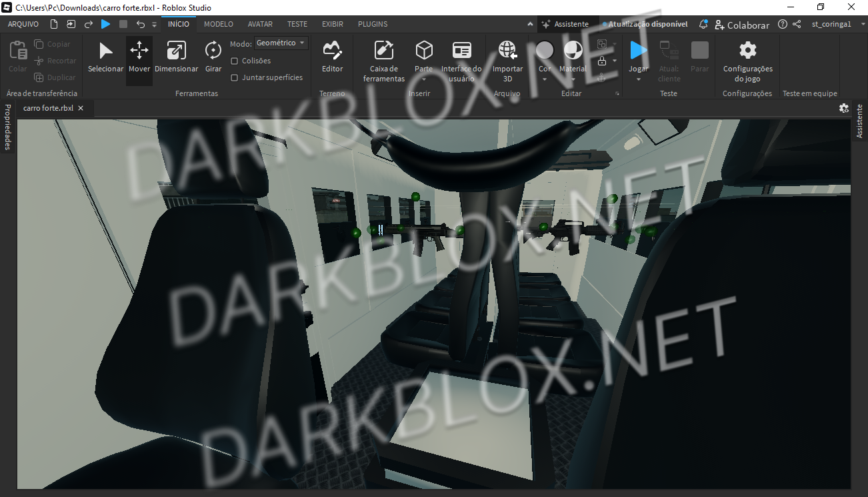Image resolution: width=868 pixels, height=497 pixels.
Task: Click the open/import file icon
Action: [71, 24]
